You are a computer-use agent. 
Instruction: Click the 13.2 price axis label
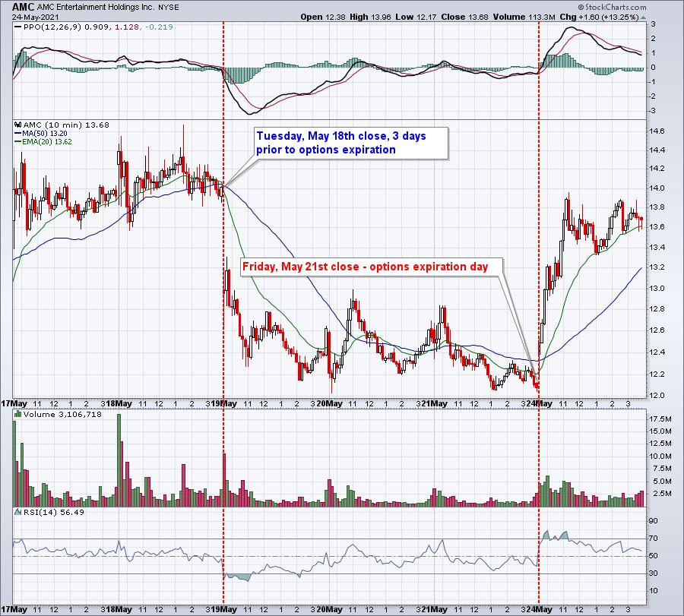click(657, 267)
